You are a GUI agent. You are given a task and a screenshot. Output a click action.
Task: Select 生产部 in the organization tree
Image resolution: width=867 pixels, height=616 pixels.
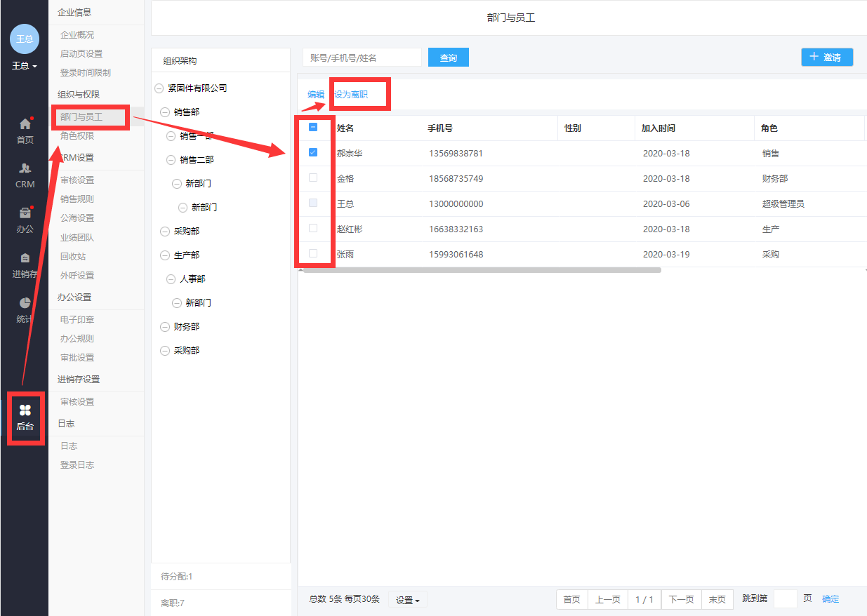pyautogui.click(x=187, y=255)
